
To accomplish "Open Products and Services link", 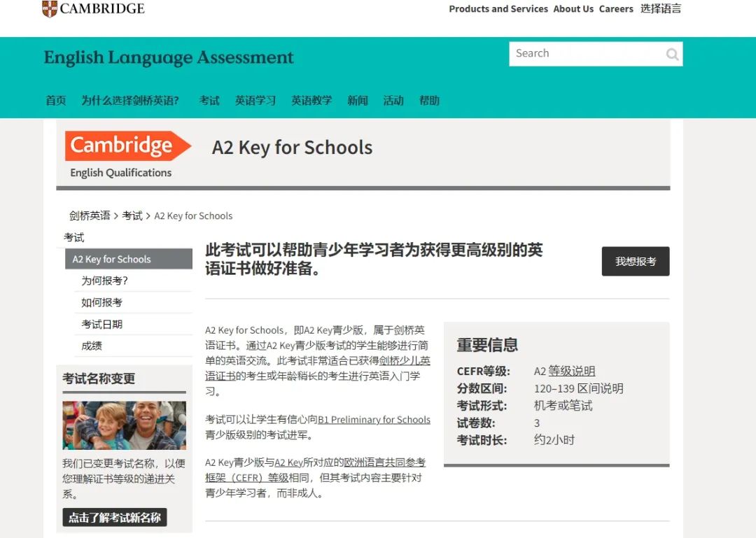I will 498,8.
